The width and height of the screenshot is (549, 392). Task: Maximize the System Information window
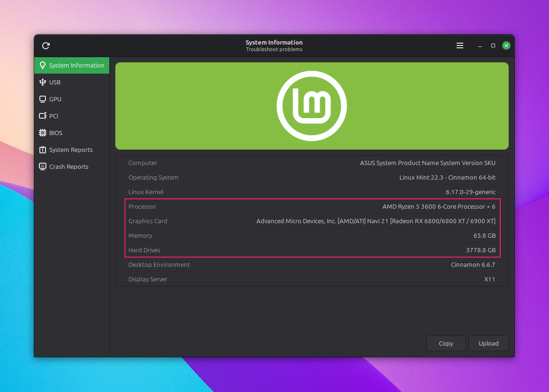493,45
